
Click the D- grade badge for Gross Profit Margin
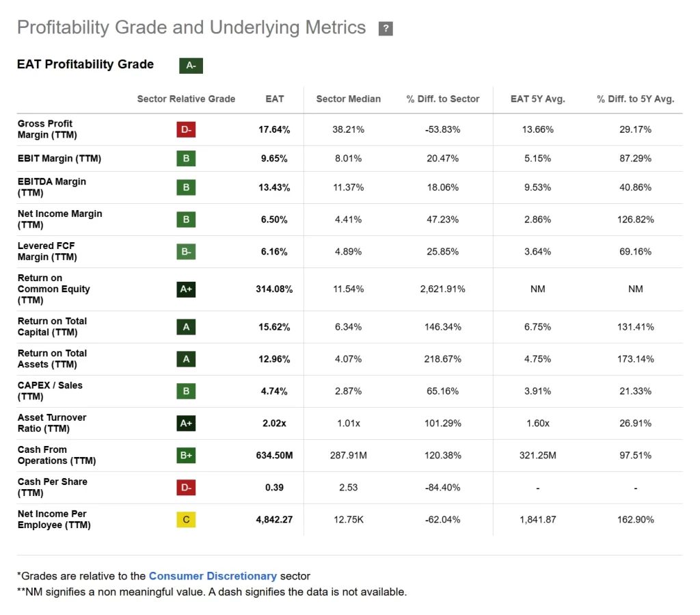coord(186,129)
